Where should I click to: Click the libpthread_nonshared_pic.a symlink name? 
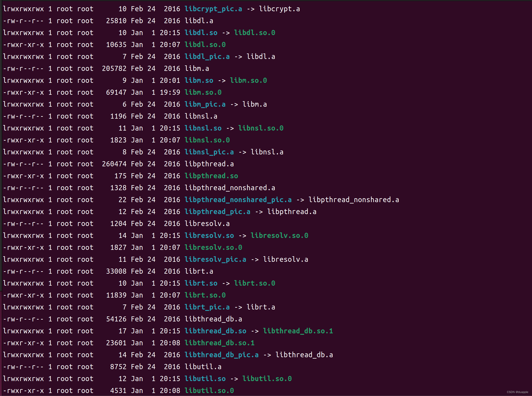(238, 200)
